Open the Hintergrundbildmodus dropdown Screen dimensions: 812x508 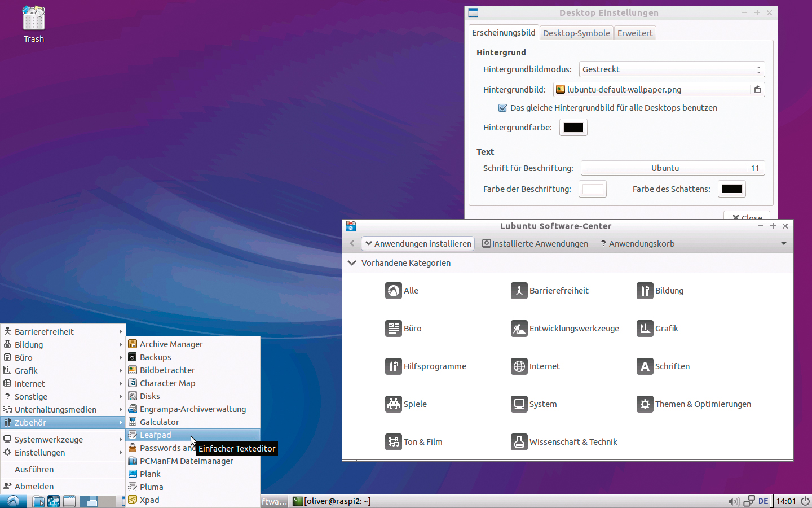[672, 69]
